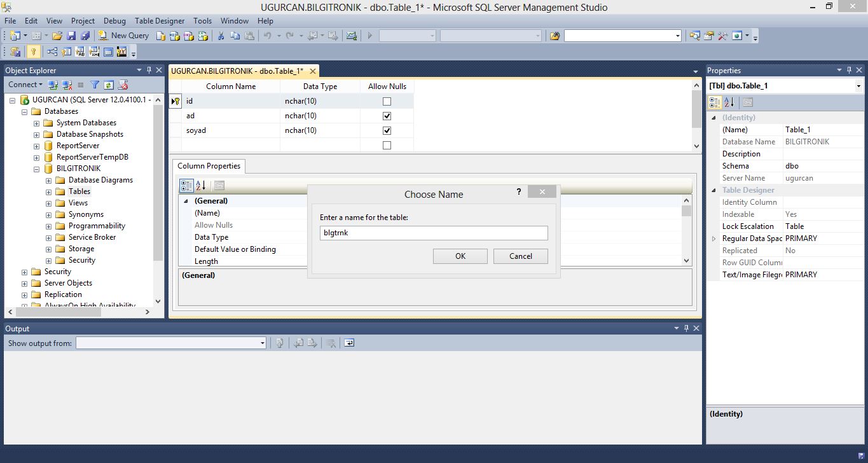Toggle the Set Primary Key icon
The height and width of the screenshot is (463, 868).
coord(34,52)
